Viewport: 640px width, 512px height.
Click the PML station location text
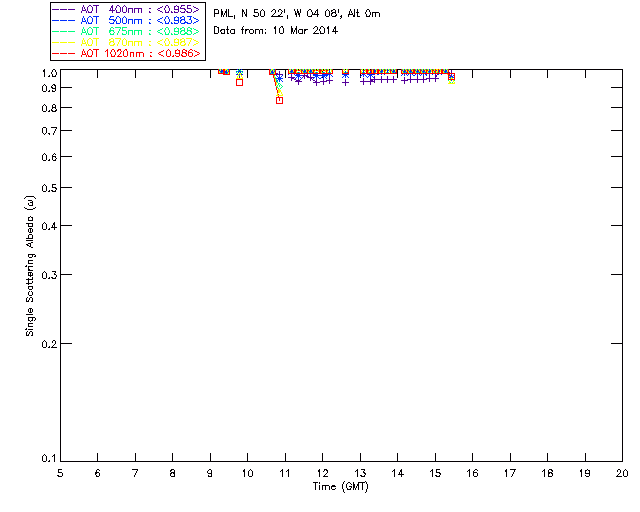point(297,14)
